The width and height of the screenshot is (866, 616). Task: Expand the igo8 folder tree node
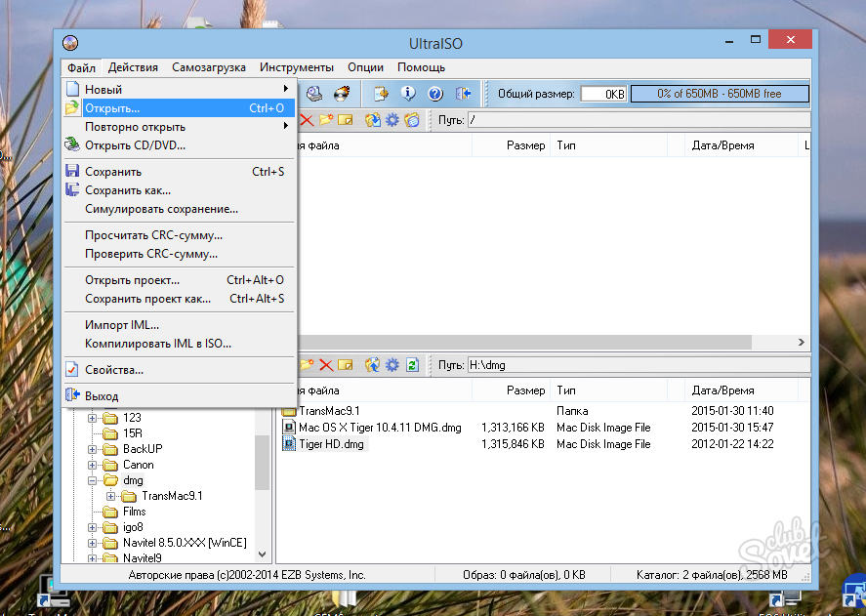(x=92, y=527)
